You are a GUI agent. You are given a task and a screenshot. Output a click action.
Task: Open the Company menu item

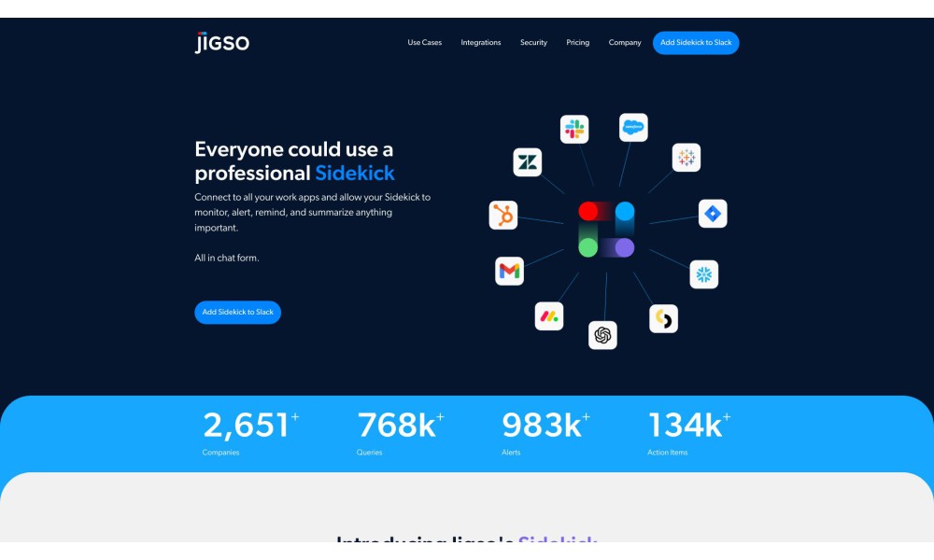625,42
